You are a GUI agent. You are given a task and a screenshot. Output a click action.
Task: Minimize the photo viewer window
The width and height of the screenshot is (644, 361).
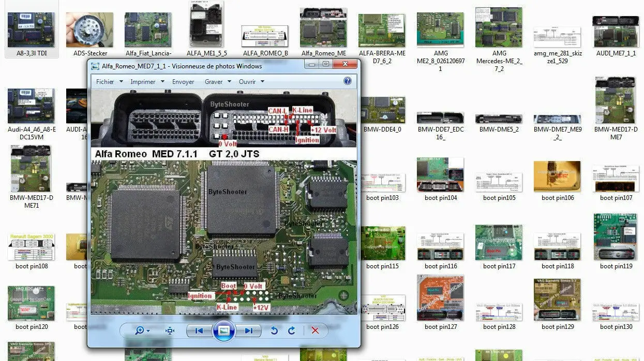click(x=311, y=64)
